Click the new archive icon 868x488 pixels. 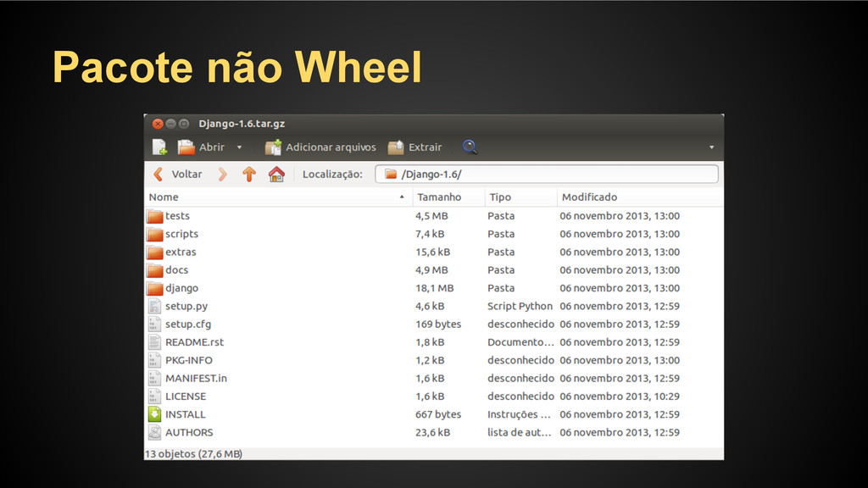click(x=159, y=147)
